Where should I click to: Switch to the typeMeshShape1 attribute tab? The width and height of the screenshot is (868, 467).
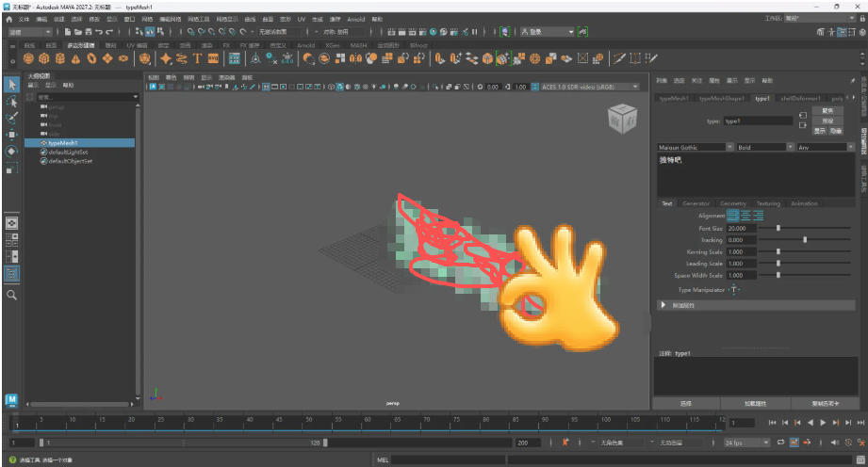[x=721, y=99]
